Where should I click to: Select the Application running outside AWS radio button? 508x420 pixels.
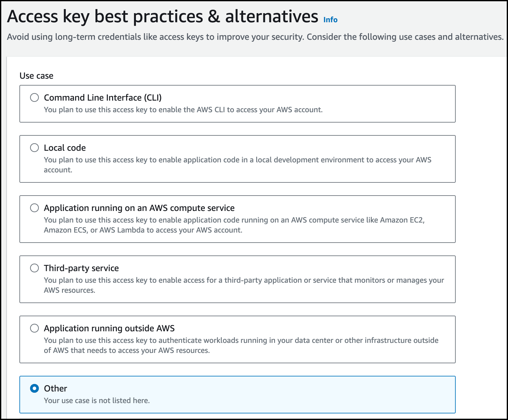(x=34, y=328)
